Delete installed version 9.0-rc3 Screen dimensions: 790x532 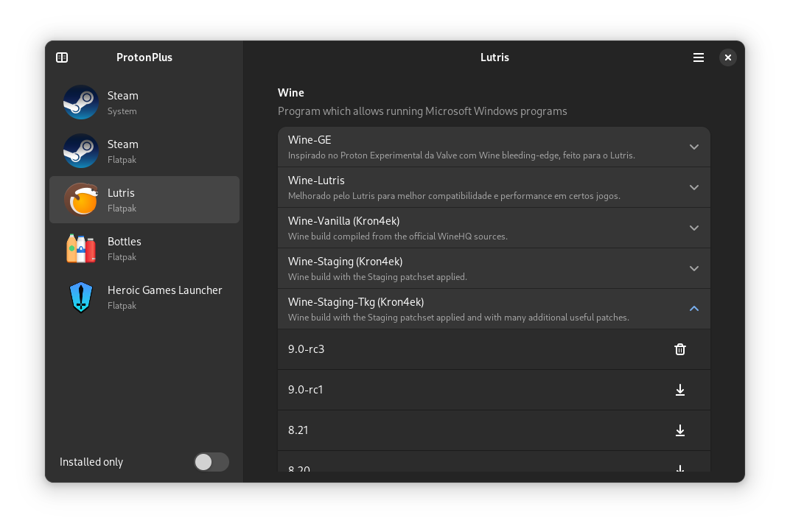click(x=679, y=349)
